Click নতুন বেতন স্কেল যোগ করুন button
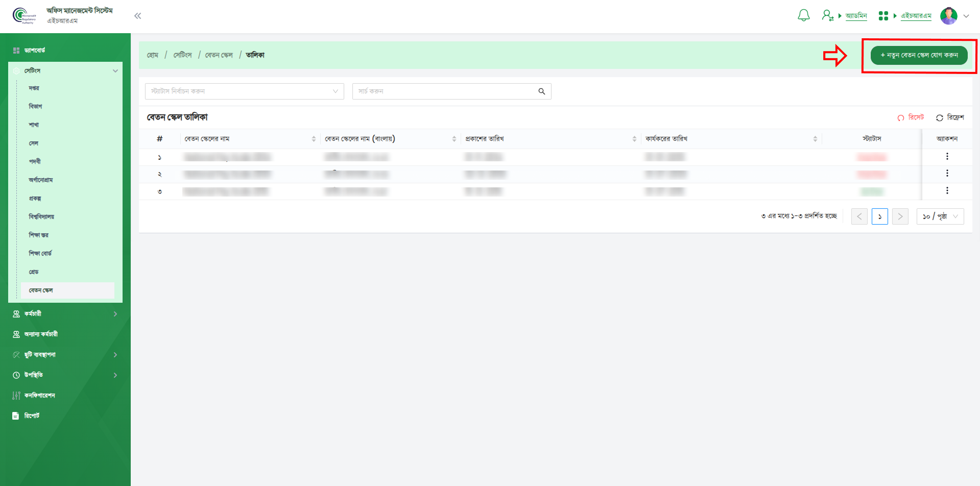This screenshot has width=980, height=486. (x=919, y=55)
